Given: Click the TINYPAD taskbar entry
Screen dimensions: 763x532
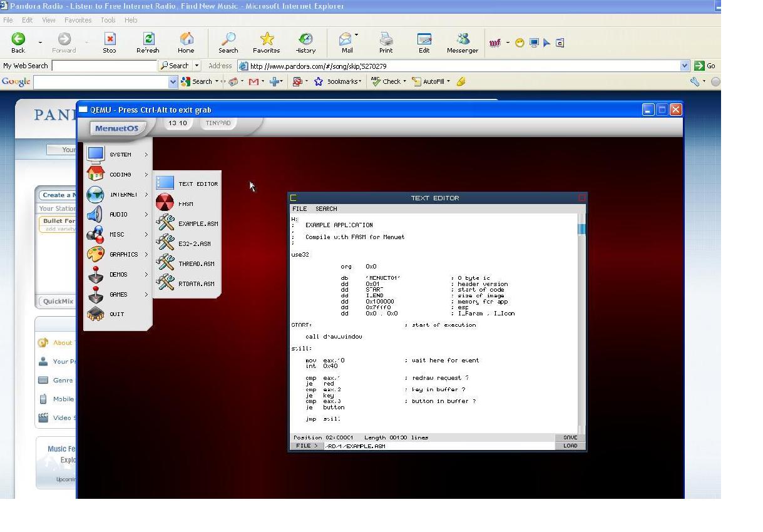Looking at the screenshot, I should point(218,123).
